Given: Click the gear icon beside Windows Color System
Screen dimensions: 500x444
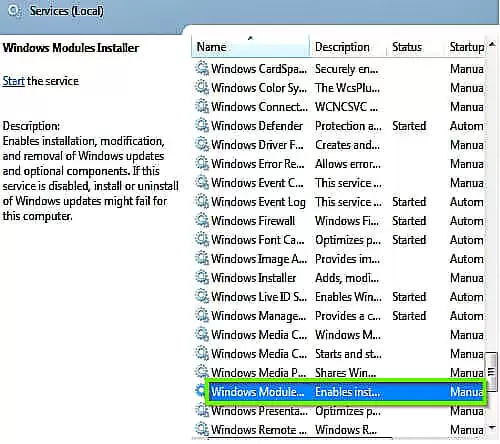Looking at the screenshot, I should click(202, 87).
